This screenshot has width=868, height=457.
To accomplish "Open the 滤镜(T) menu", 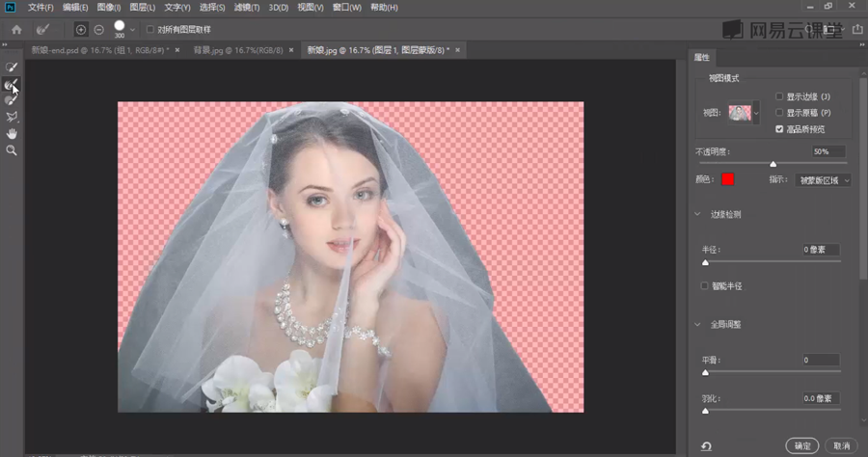I will click(247, 8).
